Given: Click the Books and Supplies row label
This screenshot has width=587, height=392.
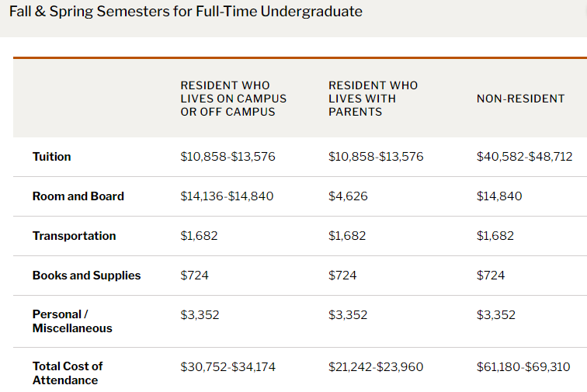Looking at the screenshot, I should [x=86, y=276].
